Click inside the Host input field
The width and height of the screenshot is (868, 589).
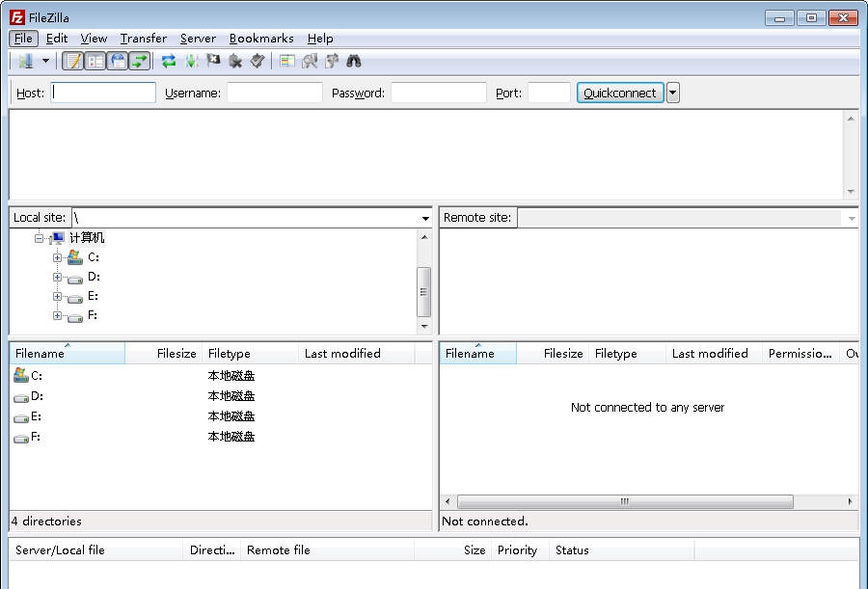(x=102, y=92)
